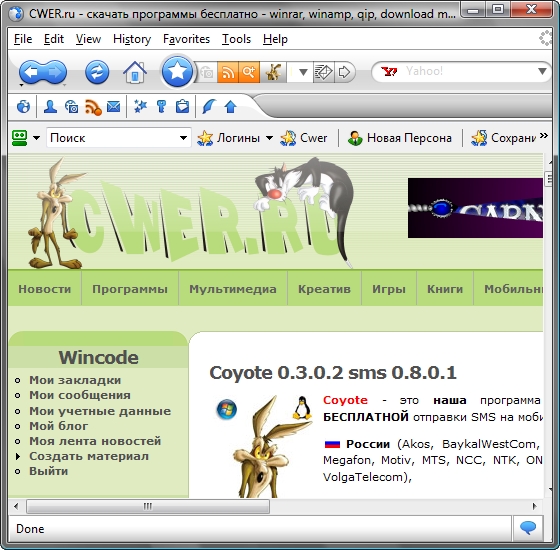
Task: Expand the Логины dropdown arrow
Action: tap(270, 138)
